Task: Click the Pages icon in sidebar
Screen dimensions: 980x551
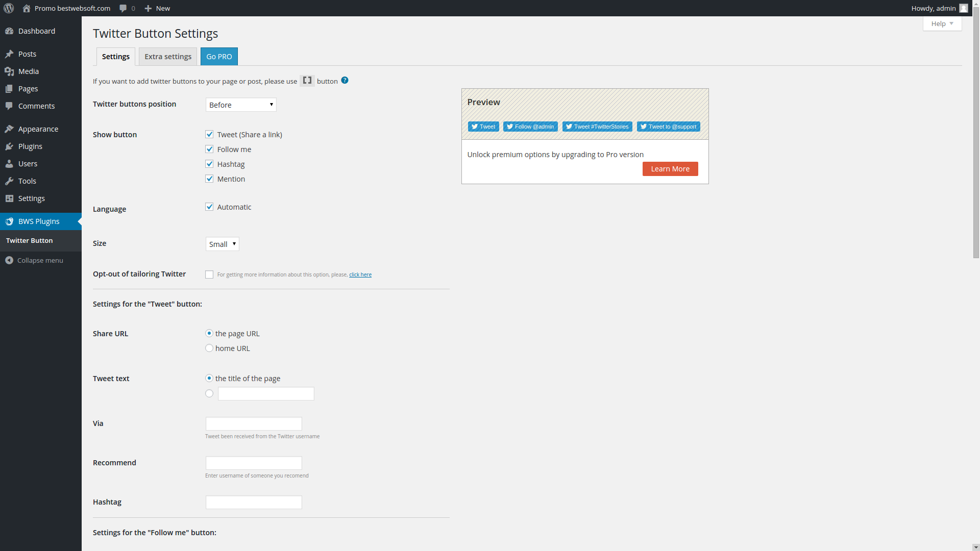Action: pos(9,89)
